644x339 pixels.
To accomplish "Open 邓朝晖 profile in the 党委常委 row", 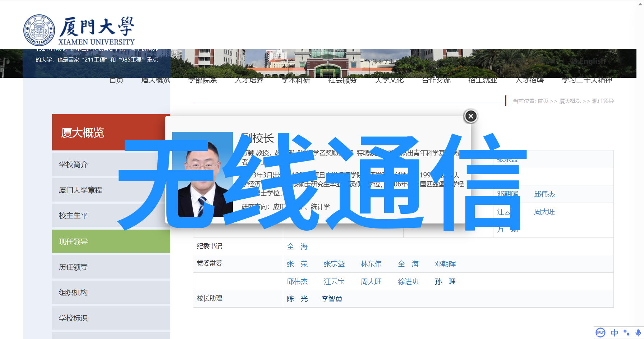I will [445, 264].
